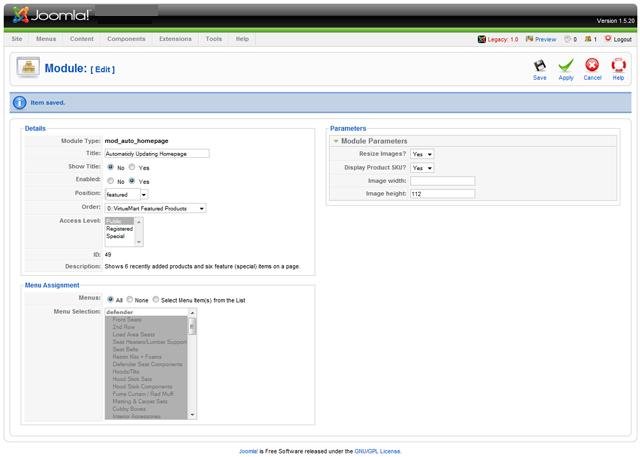Click the Logout link text

(622, 39)
